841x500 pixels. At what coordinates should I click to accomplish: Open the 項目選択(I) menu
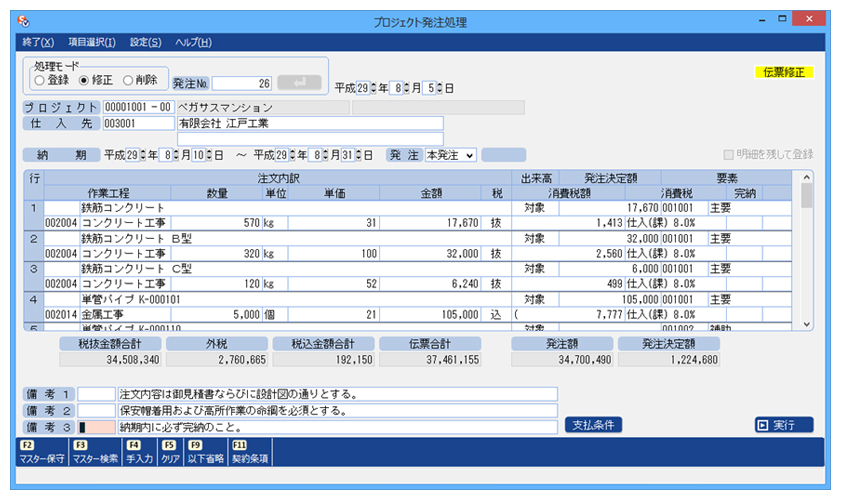pos(91,42)
